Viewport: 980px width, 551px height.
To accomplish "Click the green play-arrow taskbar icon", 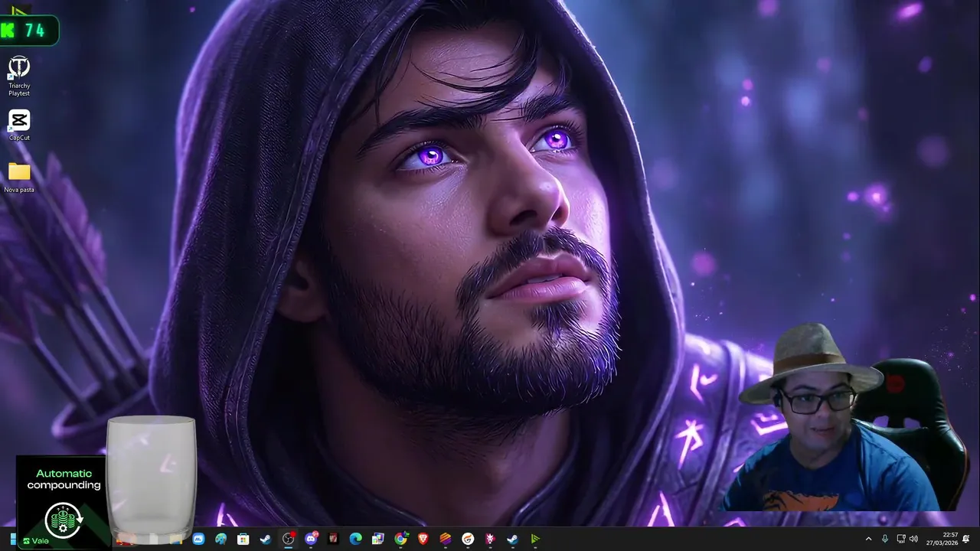I will pyautogui.click(x=534, y=539).
